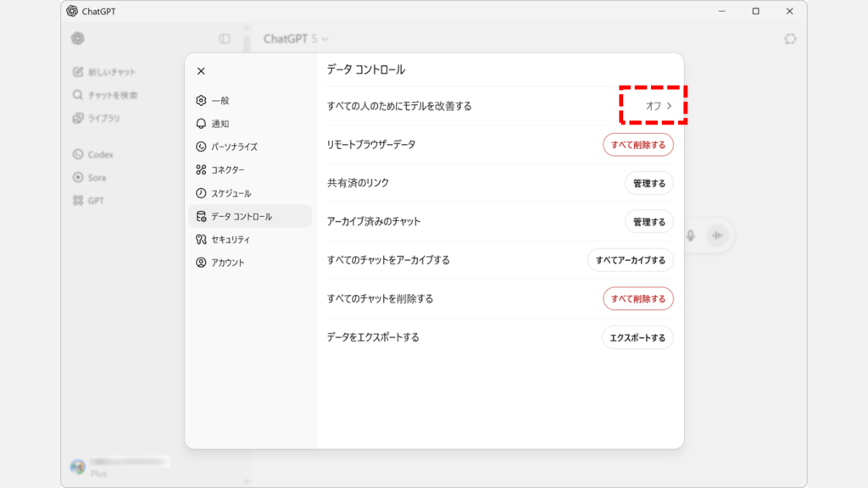Image resolution: width=868 pixels, height=488 pixels.
Task: Click すべての人のためにモデルを改善する label
Action: (x=399, y=106)
